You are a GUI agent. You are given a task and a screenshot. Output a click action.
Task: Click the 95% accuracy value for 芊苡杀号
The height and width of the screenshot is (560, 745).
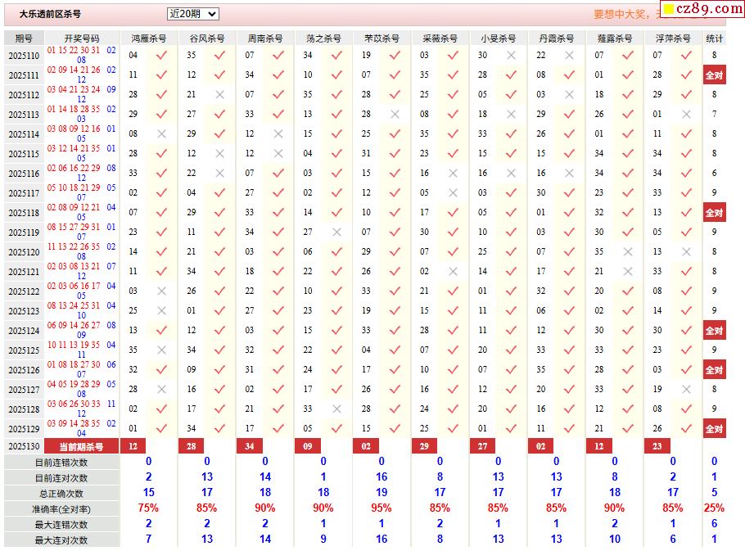pos(382,508)
